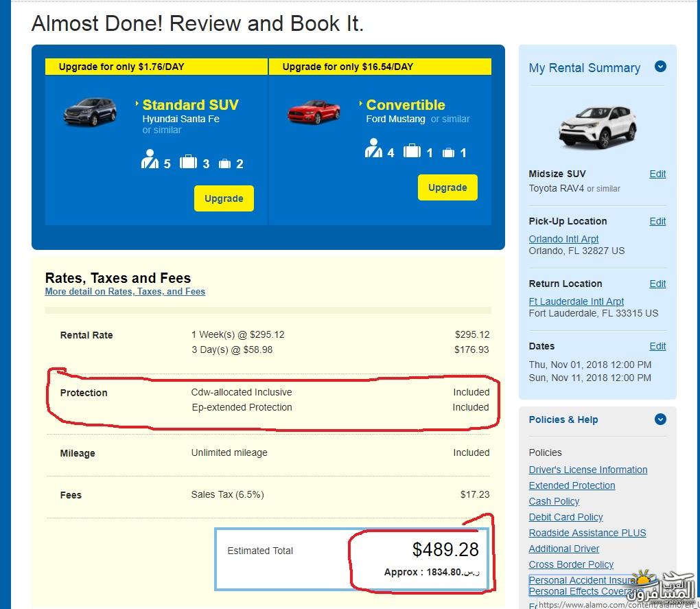The width and height of the screenshot is (700, 609).
Task: Click the Convertible passenger seat icon
Action: (x=373, y=149)
